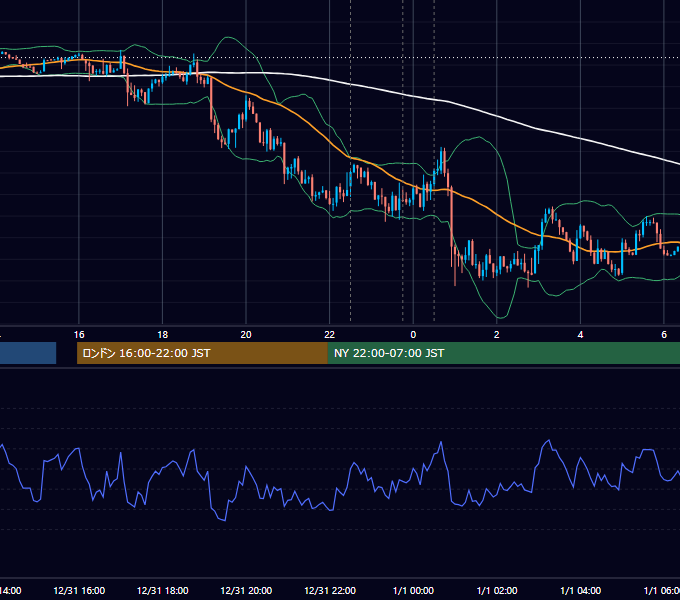Click the "20" hour label on price chart axis
The width and height of the screenshot is (680, 600).
246,335
